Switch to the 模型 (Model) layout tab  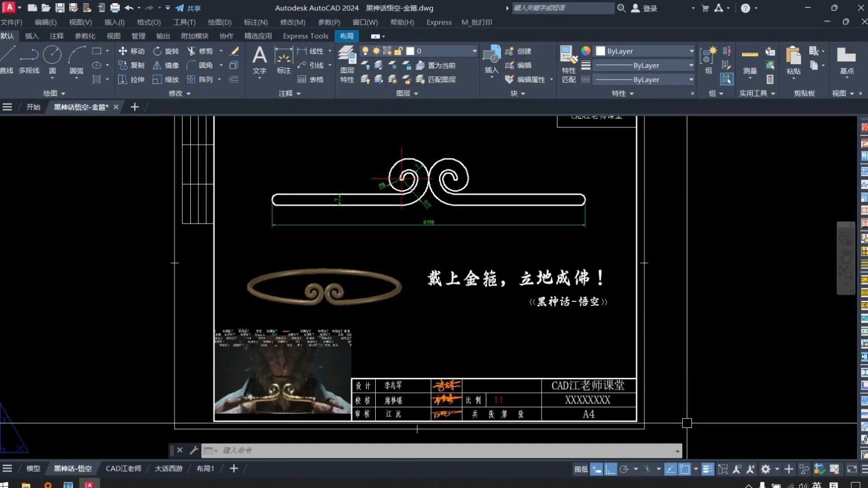pyautogui.click(x=33, y=469)
